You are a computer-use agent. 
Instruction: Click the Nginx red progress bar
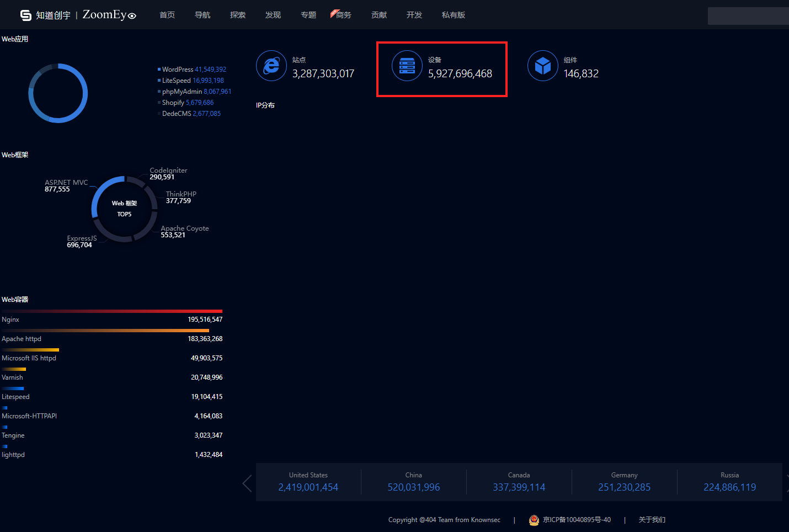(112, 311)
